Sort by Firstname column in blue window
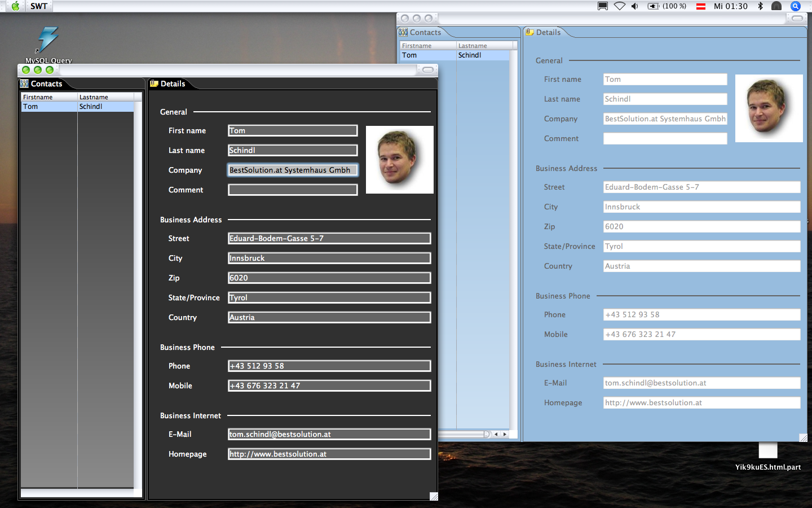Screen dimensions: 812x508 tap(428, 46)
